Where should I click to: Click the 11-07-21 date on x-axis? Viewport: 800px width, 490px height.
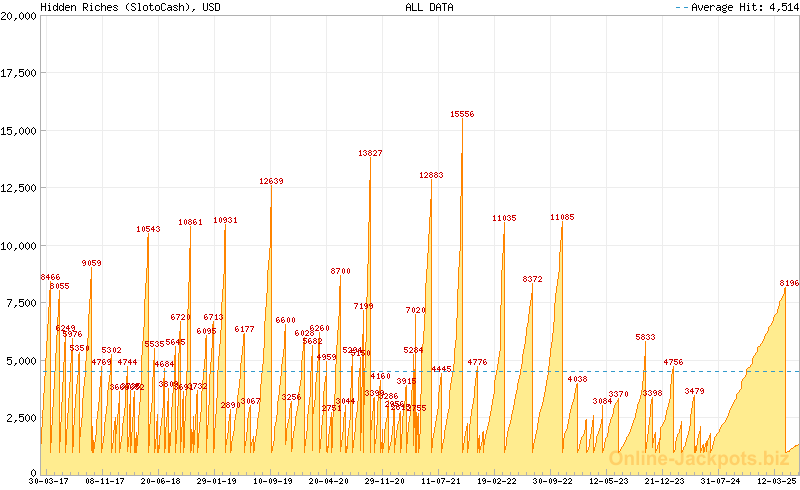[441, 481]
